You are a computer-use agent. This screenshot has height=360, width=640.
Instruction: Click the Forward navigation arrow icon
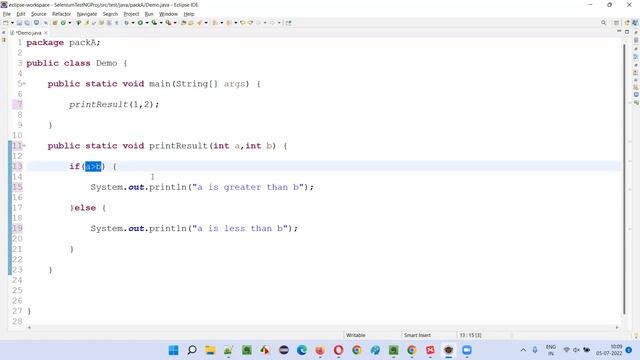pyautogui.click(x=272, y=23)
